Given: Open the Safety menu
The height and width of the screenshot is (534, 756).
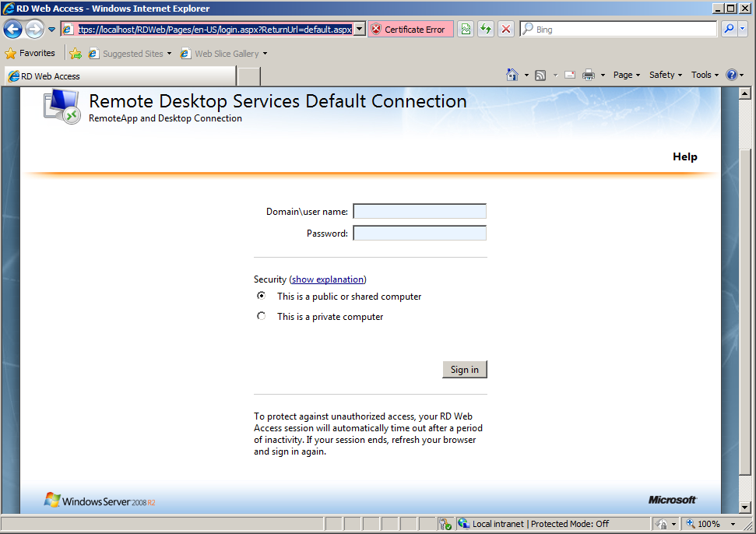Looking at the screenshot, I should [666, 75].
